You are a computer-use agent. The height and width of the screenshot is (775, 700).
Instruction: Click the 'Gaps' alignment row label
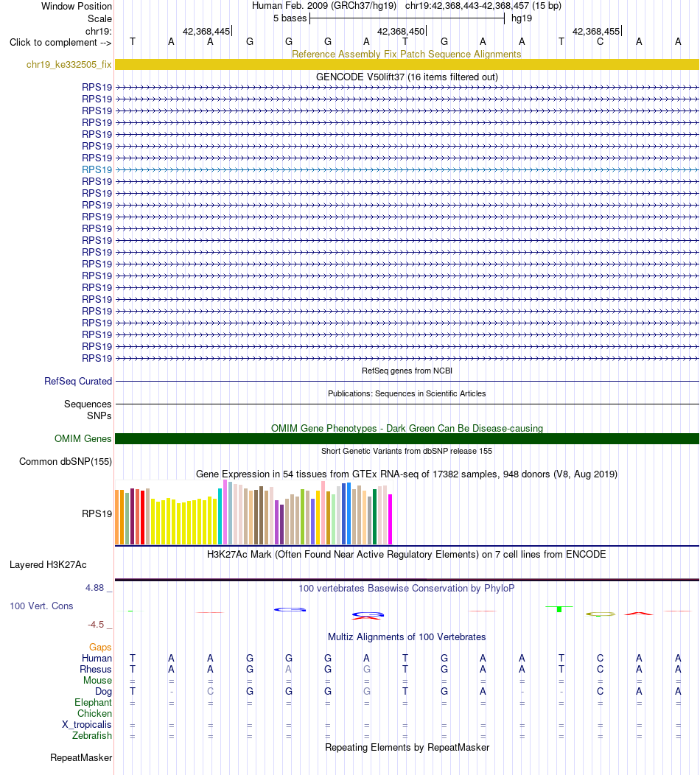pyautogui.click(x=100, y=648)
